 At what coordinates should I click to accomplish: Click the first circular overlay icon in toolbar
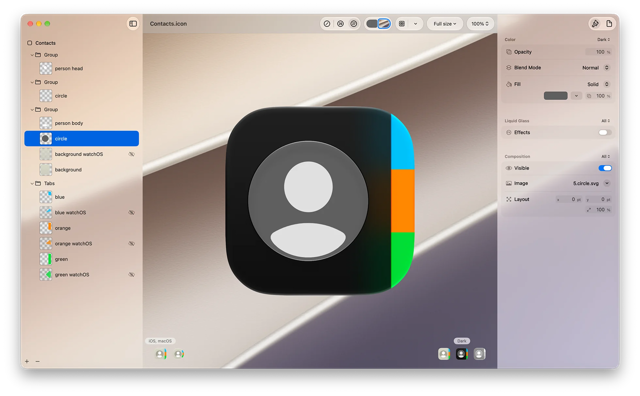pyautogui.click(x=327, y=24)
